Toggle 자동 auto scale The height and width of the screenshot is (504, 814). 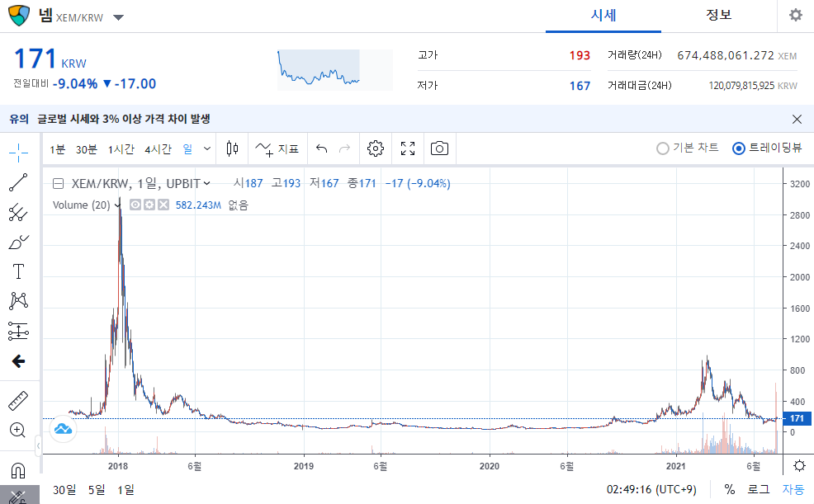click(x=793, y=489)
